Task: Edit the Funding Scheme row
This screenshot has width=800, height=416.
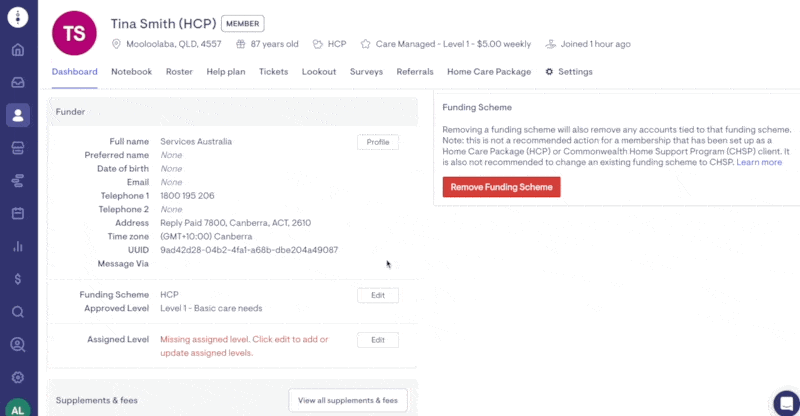Action: (x=378, y=295)
